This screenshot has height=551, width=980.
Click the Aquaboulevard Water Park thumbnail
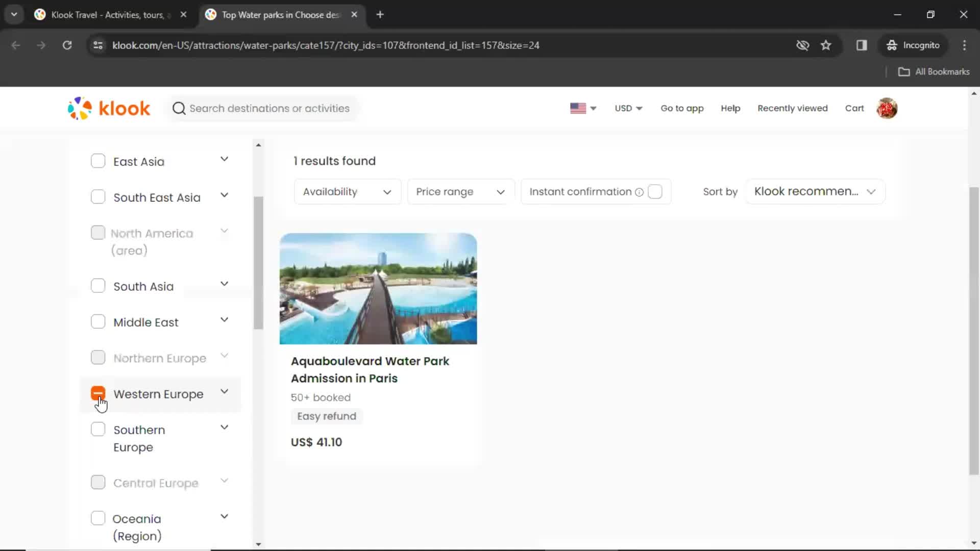[x=378, y=289]
